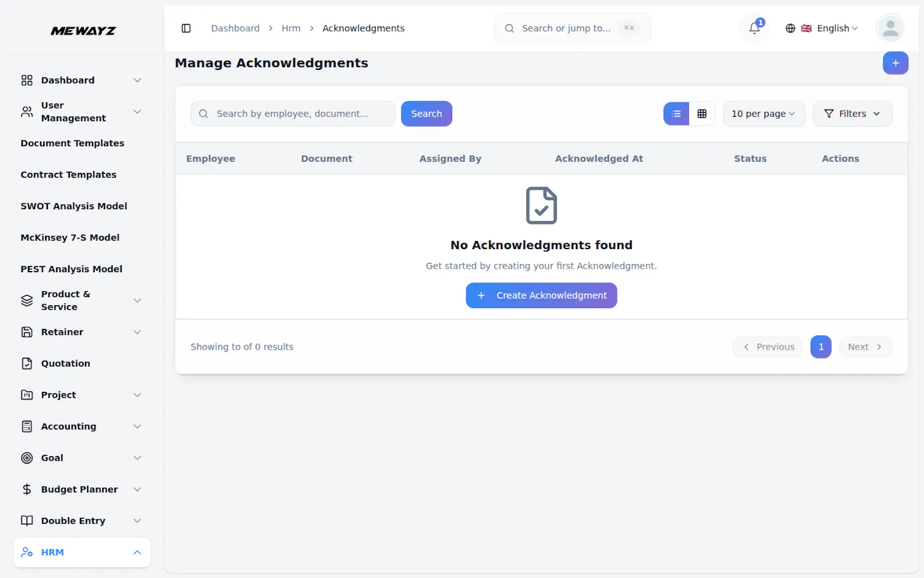The width and height of the screenshot is (924, 578).
Task: Expand the Accounting chevron
Action: pyautogui.click(x=137, y=427)
